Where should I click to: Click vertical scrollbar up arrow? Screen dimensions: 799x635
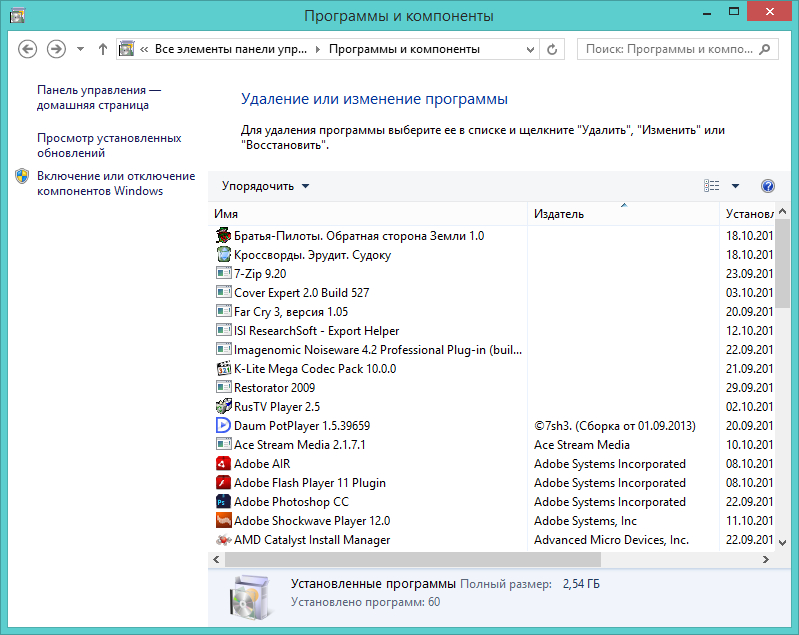(783, 211)
